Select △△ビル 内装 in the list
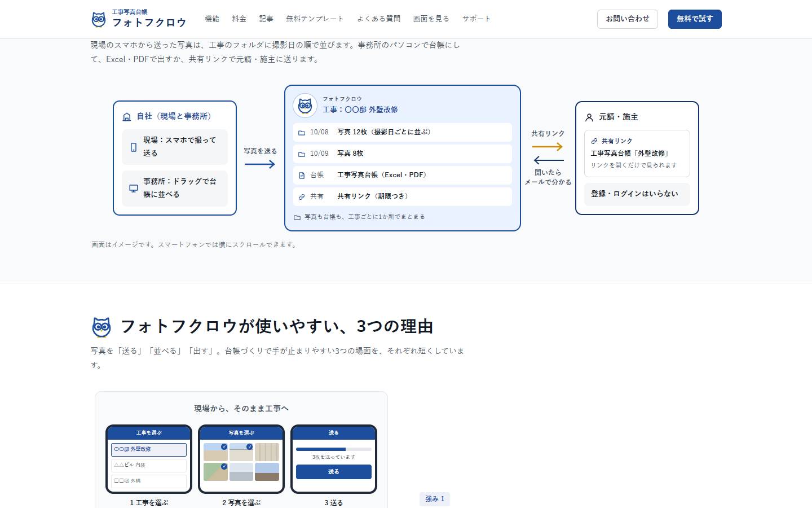The height and width of the screenshot is (508, 812). (x=149, y=465)
